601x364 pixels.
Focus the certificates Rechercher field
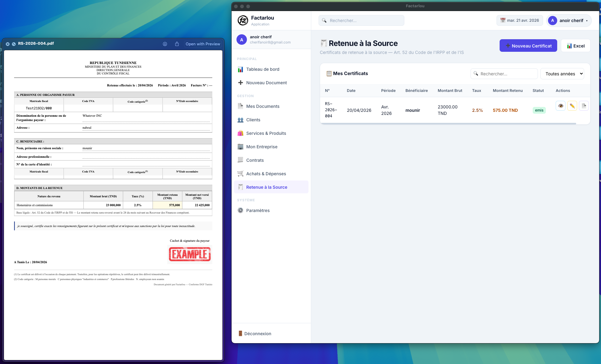[507, 74]
